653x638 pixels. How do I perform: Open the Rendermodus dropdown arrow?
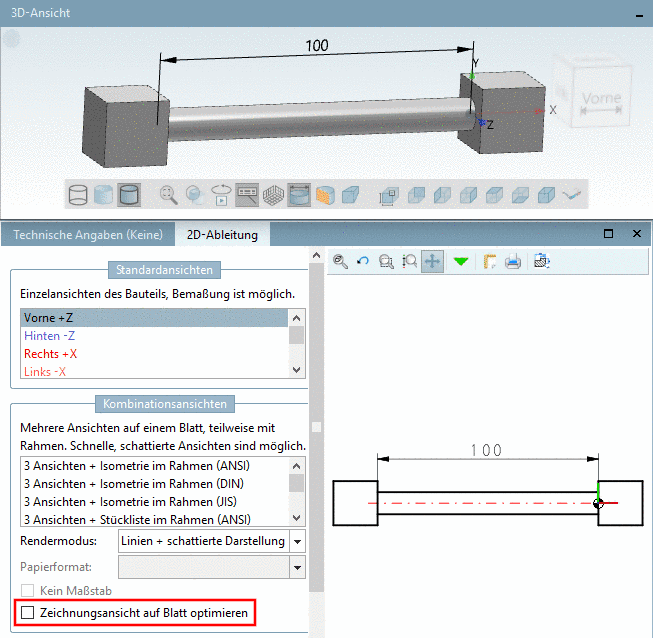point(297,541)
